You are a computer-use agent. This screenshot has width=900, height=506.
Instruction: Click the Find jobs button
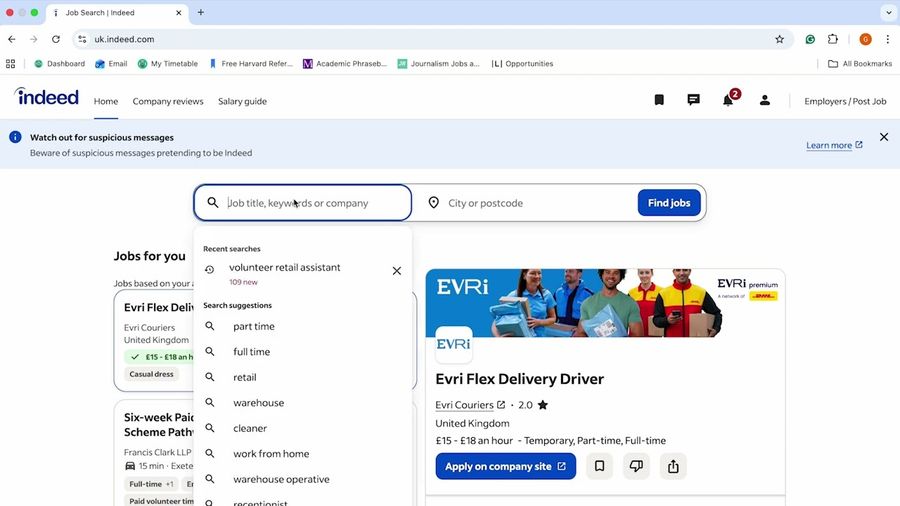click(x=669, y=203)
